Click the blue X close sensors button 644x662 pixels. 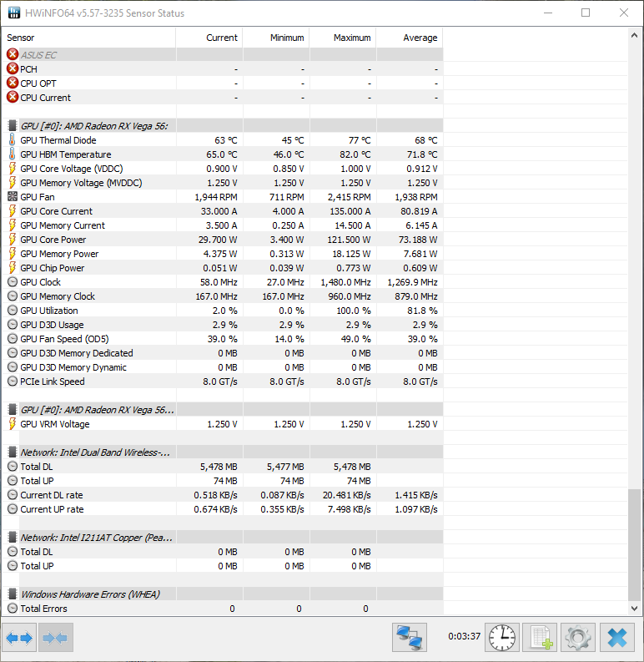[617, 638]
